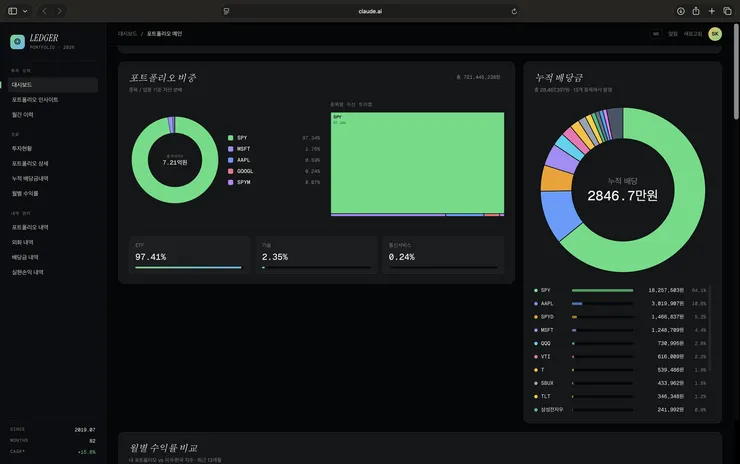This screenshot has height=464, width=740.
Task: Click the MSFT legend swatch in portfolio weights
Action: click(230, 149)
